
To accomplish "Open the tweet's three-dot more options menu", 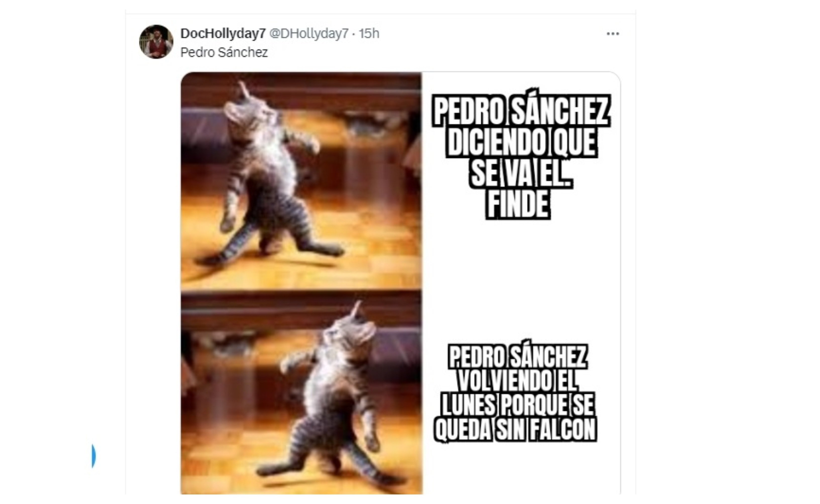I will tap(612, 34).
